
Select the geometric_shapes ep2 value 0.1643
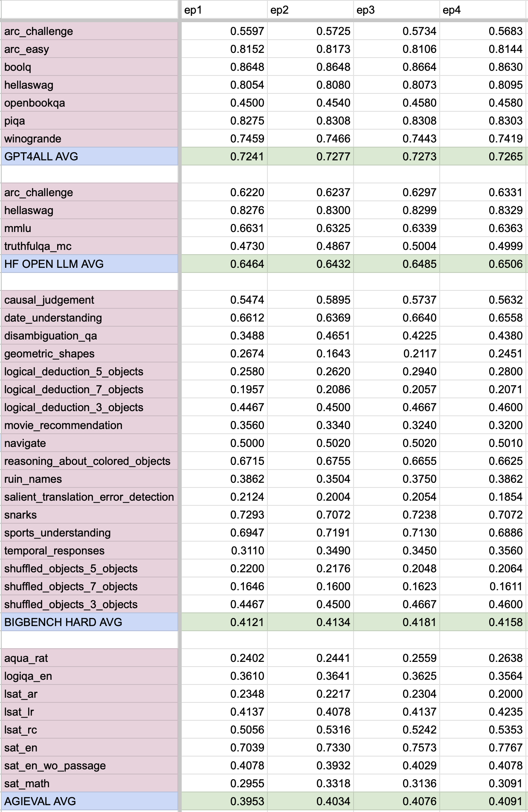310,354
